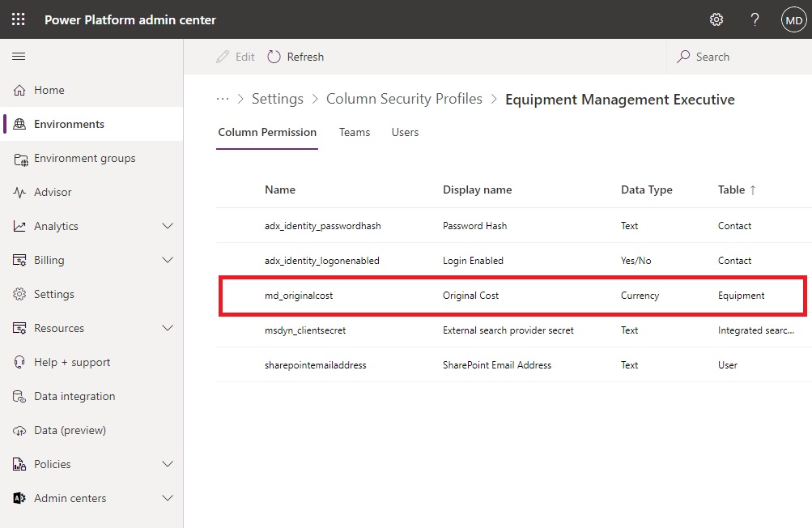Image resolution: width=812 pixels, height=528 pixels.
Task: Switch to the Teams tab
Action: click(x=355, y=132)
